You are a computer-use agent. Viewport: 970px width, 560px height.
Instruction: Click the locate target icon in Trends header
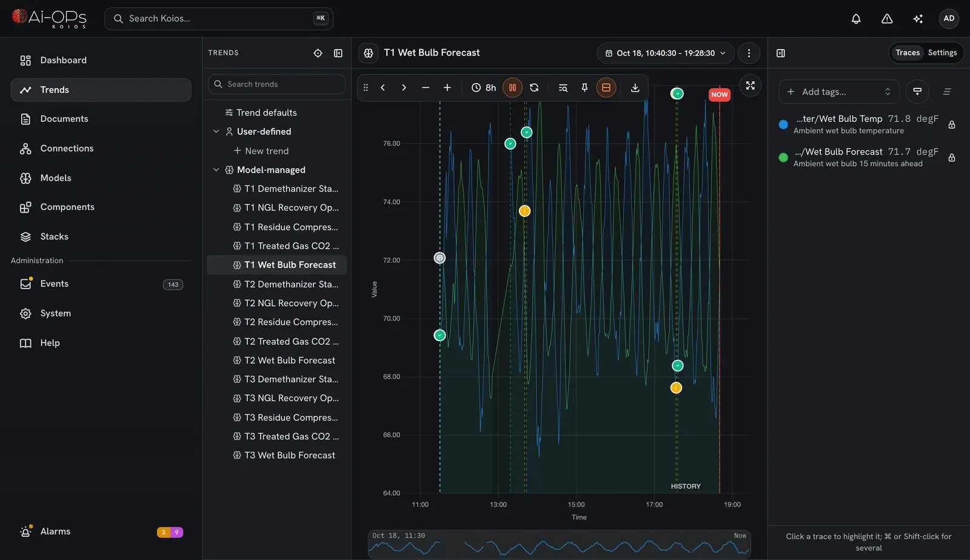[x=318, y=53]
